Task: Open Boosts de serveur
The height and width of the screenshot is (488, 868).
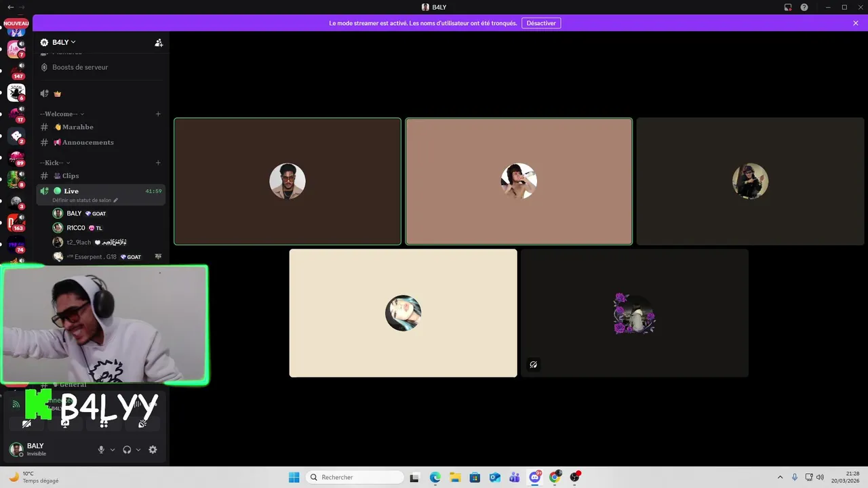Action: point(80,67)
